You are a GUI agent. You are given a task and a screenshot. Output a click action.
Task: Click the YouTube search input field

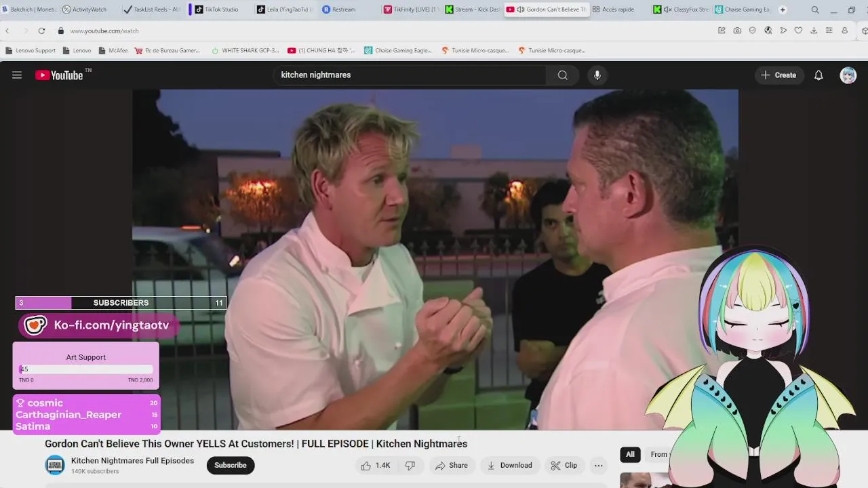[x=410, y=75]
